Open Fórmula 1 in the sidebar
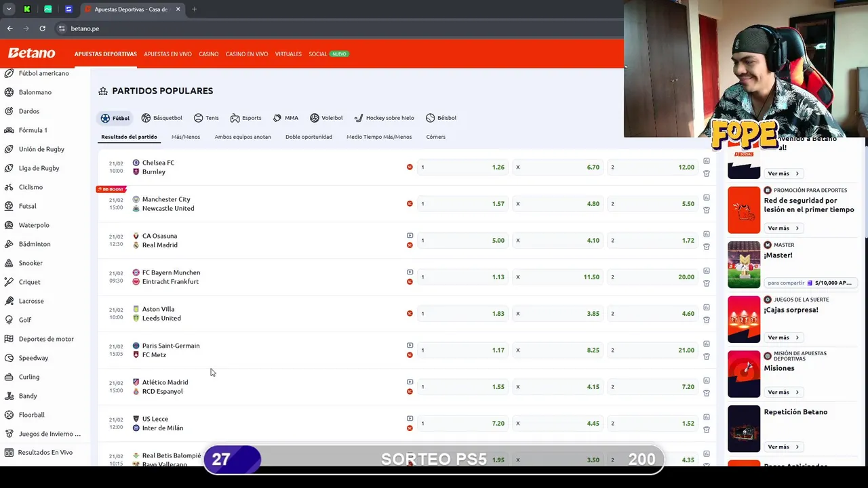Image resolution: width=868 pixels, height=488 pixels. [33, 130]
